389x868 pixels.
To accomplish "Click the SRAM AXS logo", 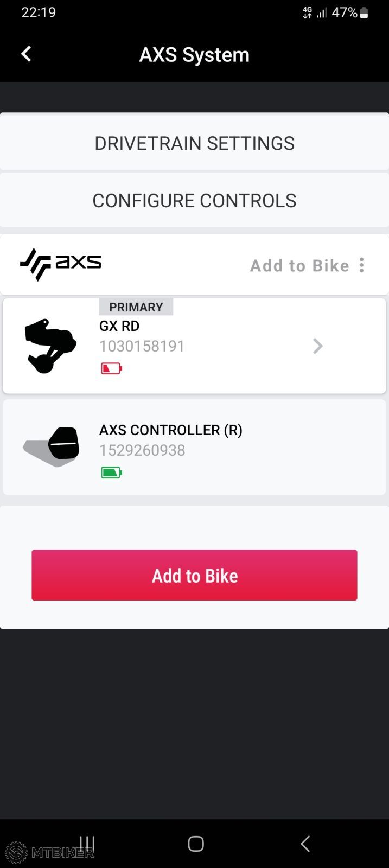I will pos(60,264).
